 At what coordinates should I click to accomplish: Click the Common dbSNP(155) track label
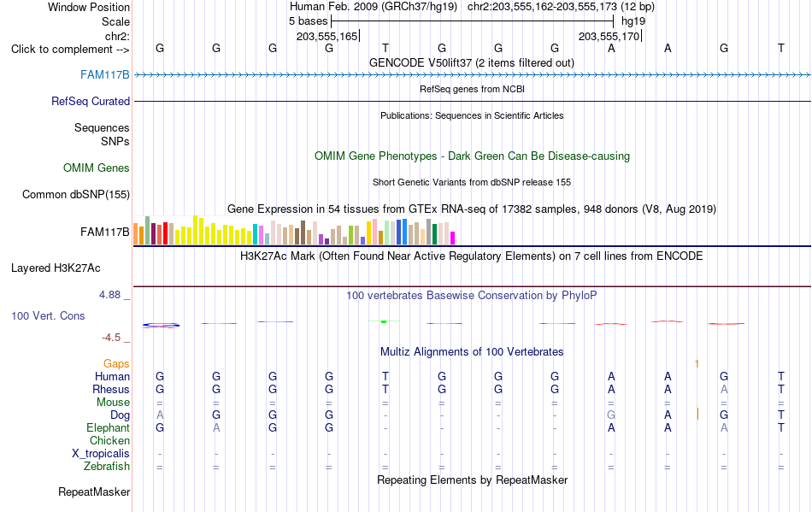(75, 195)
